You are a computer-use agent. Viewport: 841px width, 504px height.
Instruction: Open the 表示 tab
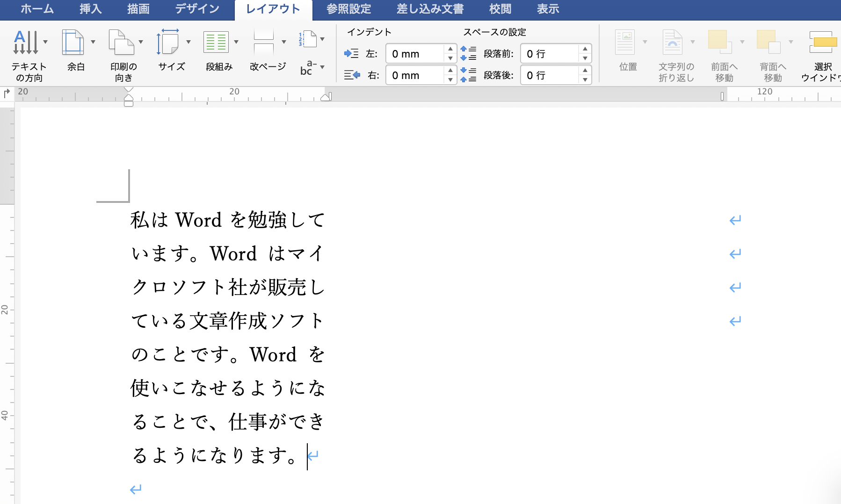548,9
